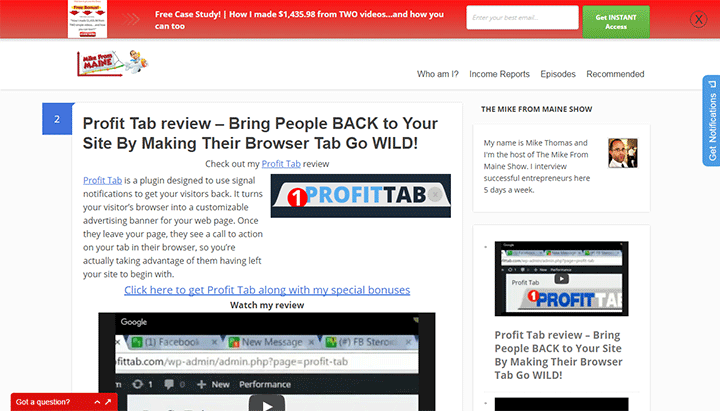Close the top promo banner with X
Image resolution: width=720 pixels, height=411 pixels.
point(698,19)
